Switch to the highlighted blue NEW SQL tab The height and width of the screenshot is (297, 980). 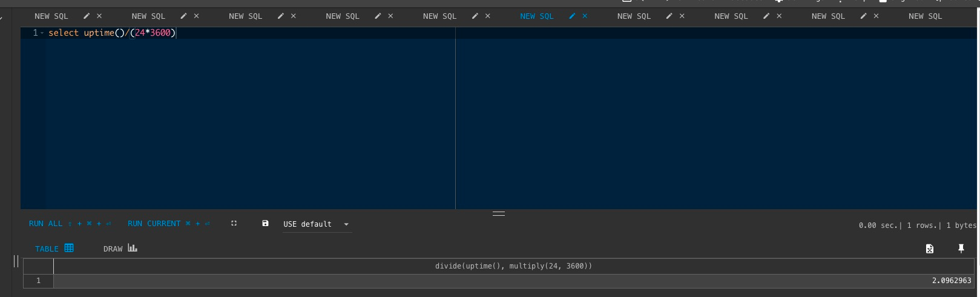[537, 16]
